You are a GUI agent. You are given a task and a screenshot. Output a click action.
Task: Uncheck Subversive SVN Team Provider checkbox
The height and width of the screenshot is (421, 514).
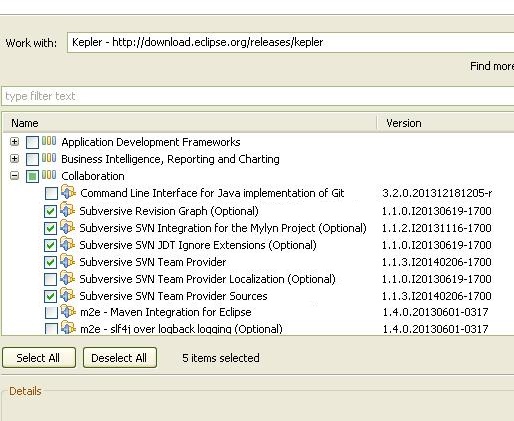click(x=50, y=262)
